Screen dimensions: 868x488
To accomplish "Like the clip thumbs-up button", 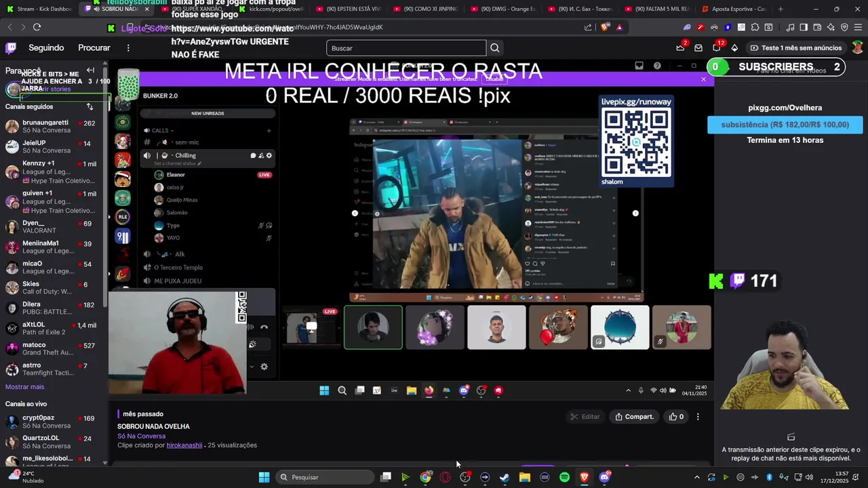I will (x=676, y=417).
